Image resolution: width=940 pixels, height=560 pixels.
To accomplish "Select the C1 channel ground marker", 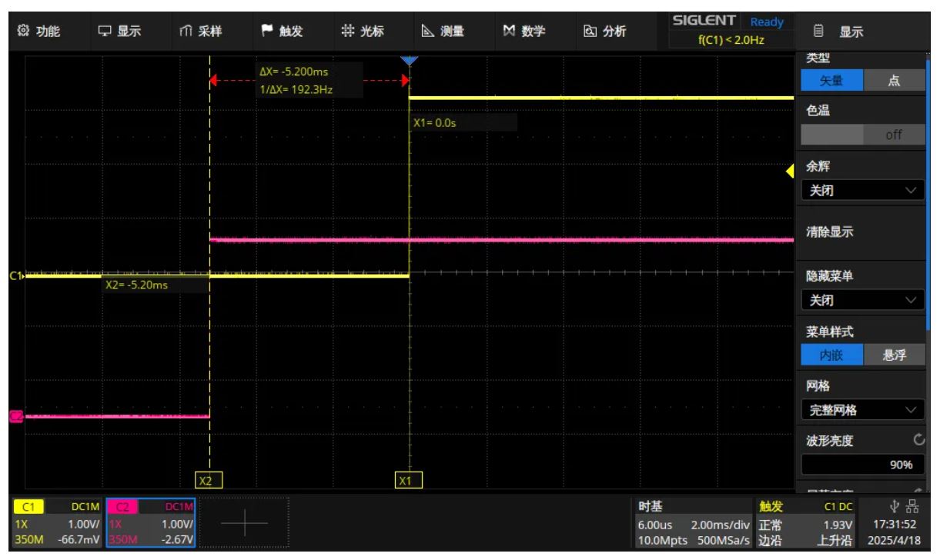I will point(14,275).
